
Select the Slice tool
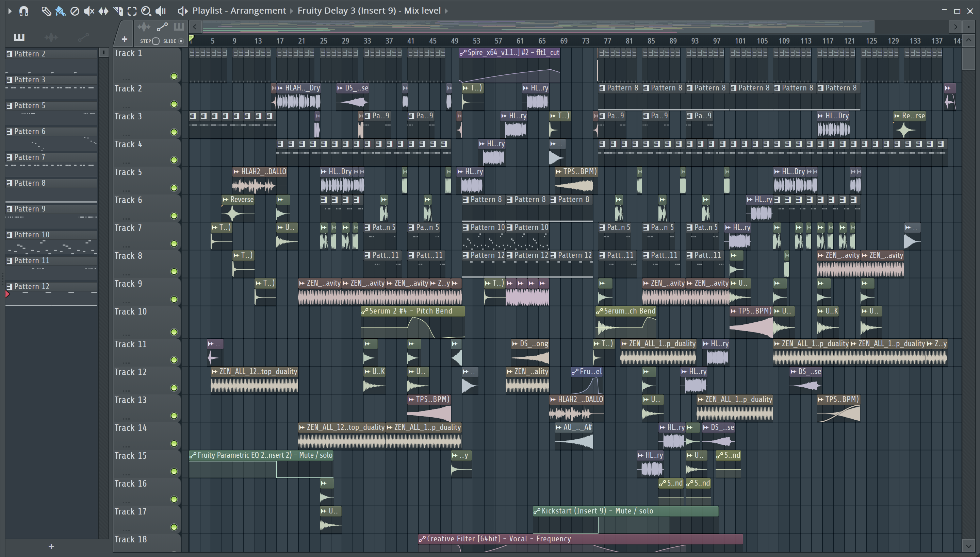(118, 11)
